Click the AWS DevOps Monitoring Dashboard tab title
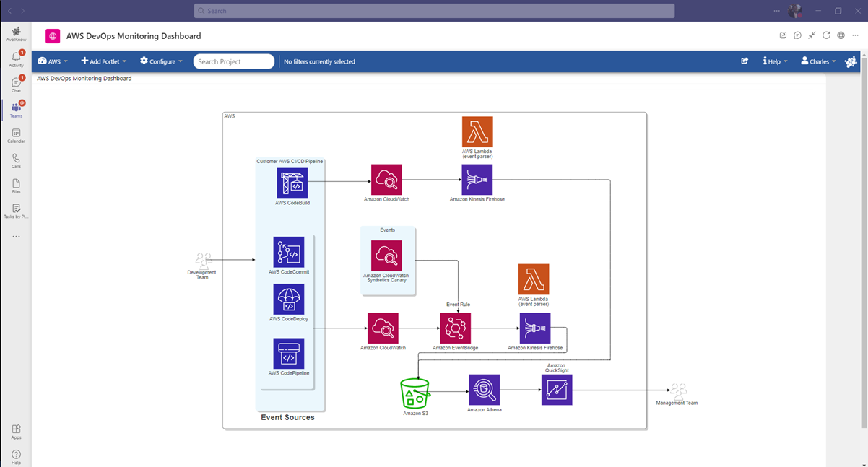The height and width of the screenshot is (467, 868). click(x=134, y=36)
